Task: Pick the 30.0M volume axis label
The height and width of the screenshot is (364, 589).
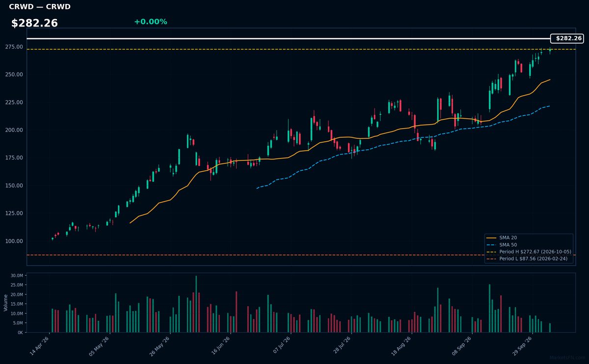Action: [x=16, y=276]
